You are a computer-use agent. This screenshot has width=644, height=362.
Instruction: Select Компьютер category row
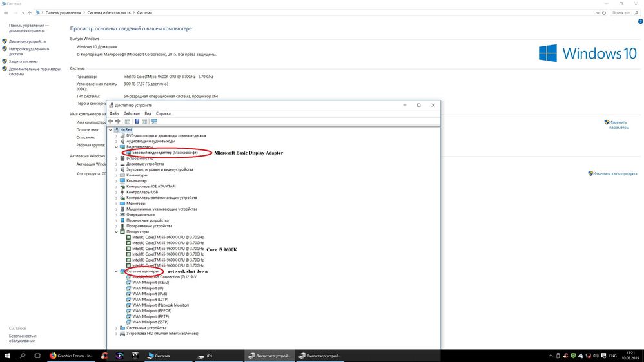pos(137,180)
